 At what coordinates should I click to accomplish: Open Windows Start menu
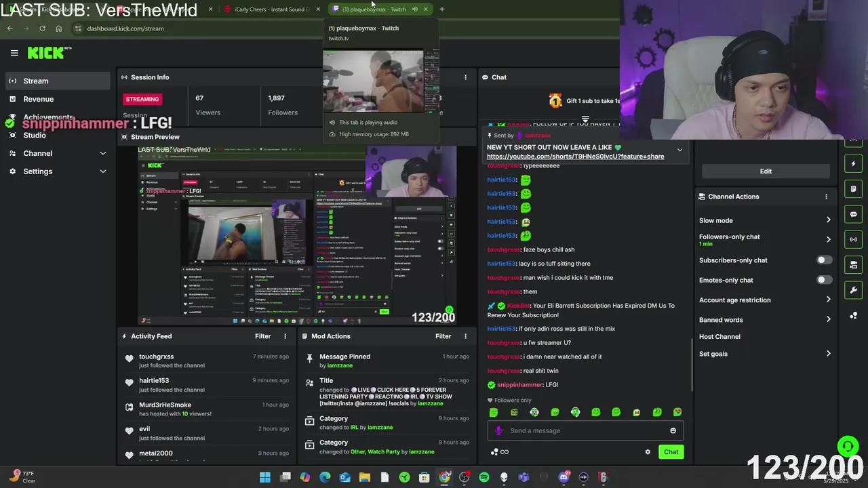coord(265,477)
